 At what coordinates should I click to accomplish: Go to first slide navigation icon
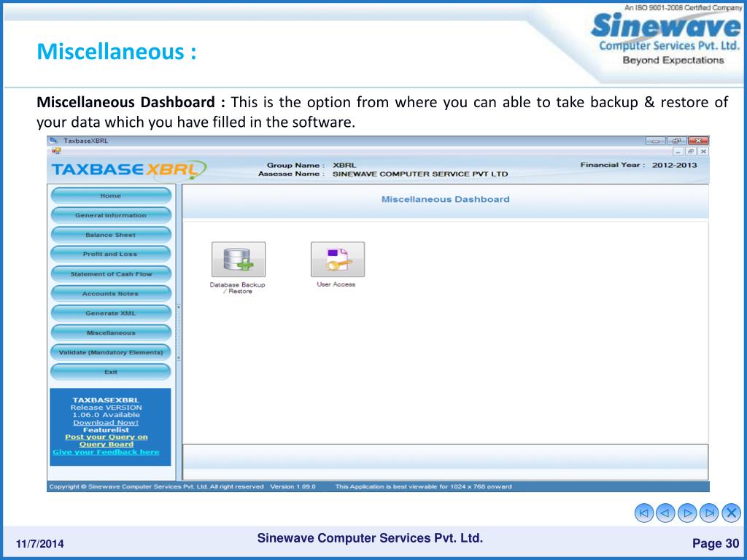tap(644, 513)
